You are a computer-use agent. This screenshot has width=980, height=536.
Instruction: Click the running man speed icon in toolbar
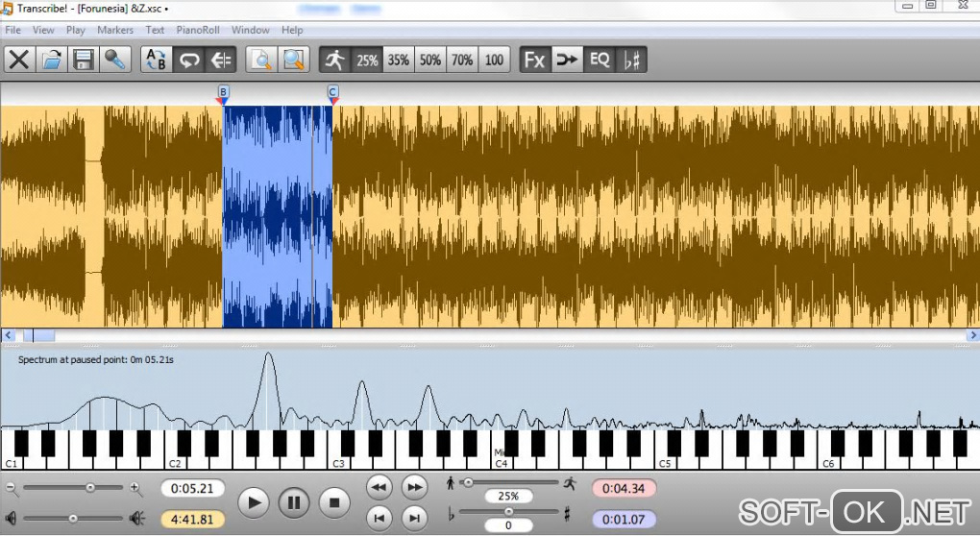coord(335,60)
